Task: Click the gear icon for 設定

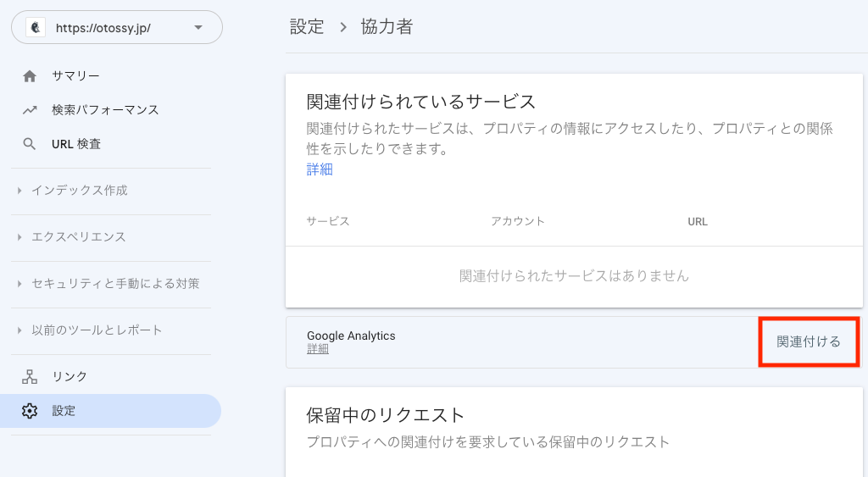Action: (30, 411)
